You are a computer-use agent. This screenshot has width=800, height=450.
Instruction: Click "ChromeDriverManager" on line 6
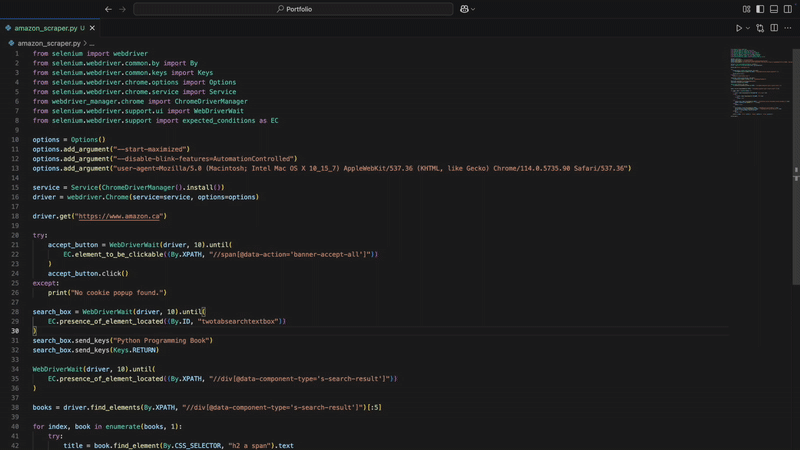pyautogui.click(x=211, y=102)
